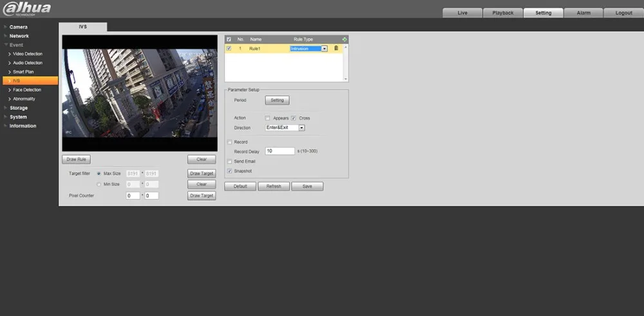Open the Rule Type Intrusion dropdown
Screen dimensions: 644x316
coord(324,48)
